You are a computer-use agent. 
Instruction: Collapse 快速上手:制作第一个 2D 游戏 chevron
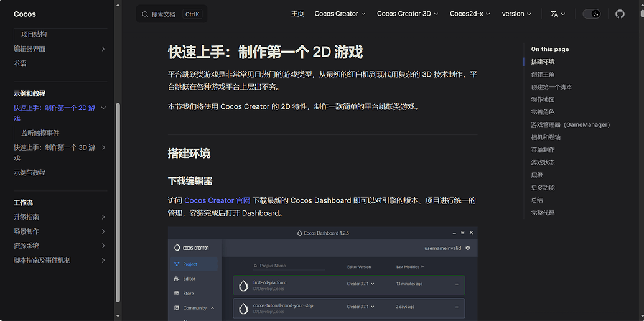coord(103,108)
